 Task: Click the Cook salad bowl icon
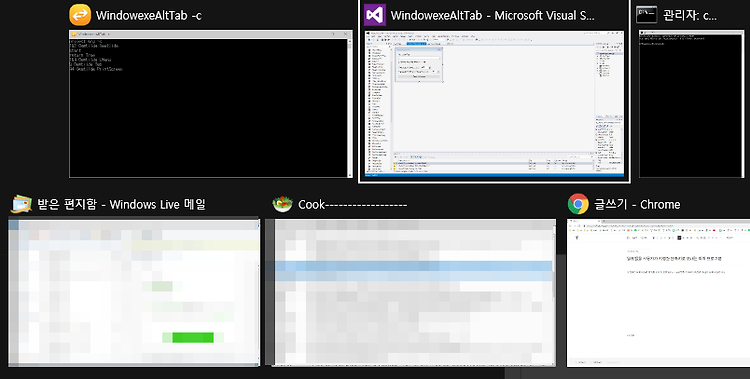coord(282,204)
